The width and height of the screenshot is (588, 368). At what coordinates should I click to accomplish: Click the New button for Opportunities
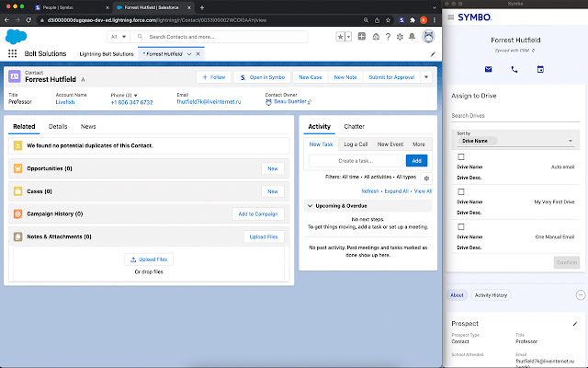point(273,168)
